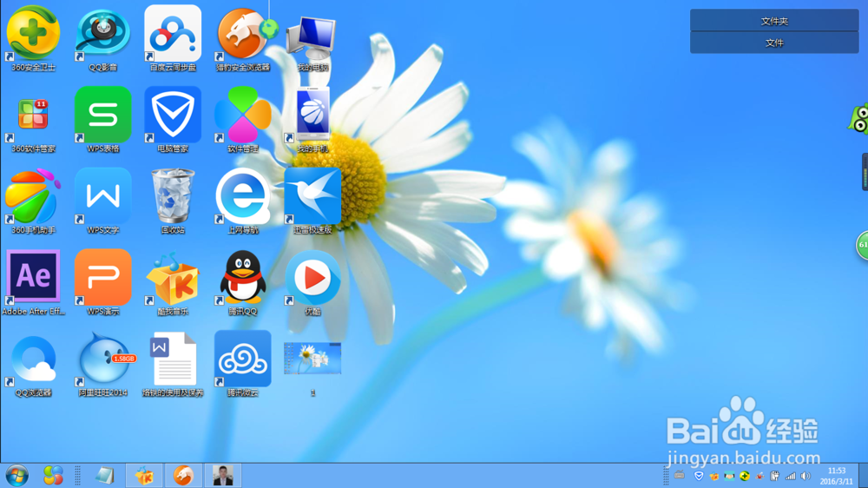Screen dimensions: 868x488
Task: Click the Show Desktop strip at taskbar end
Action: click(863, 475)
